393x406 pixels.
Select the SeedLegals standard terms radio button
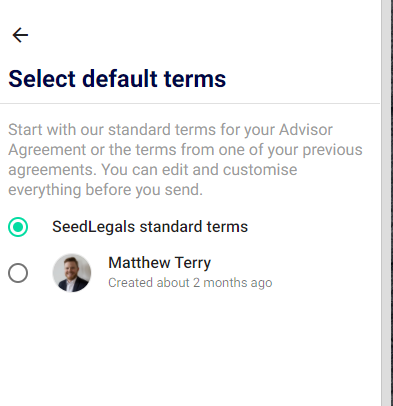(x=18, y=227)
